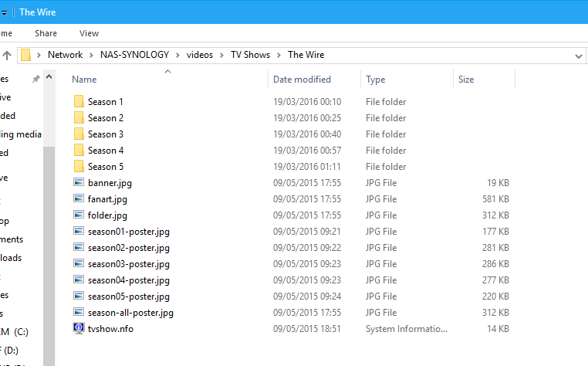588x366 pixels.
Task: Click the Season 2 folder icon
Action: pos(79,117)
